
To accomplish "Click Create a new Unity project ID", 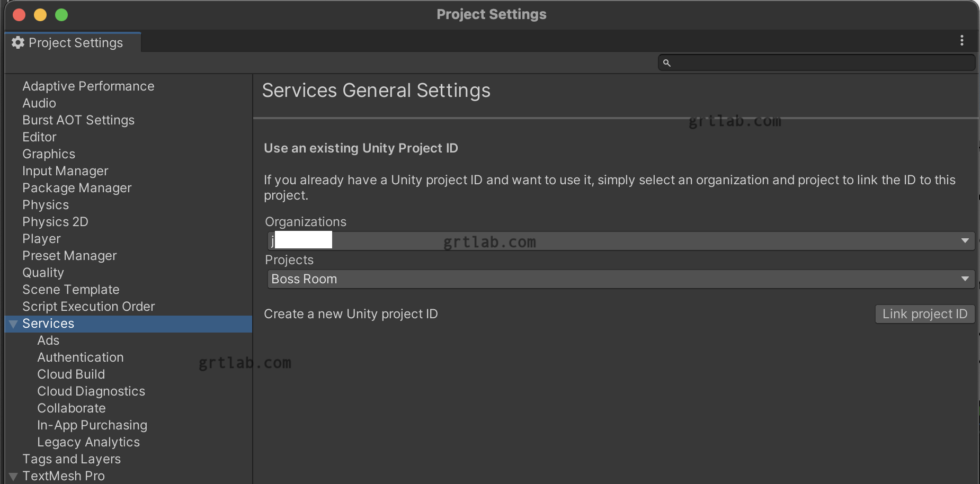I will click(x=351, y=314).
